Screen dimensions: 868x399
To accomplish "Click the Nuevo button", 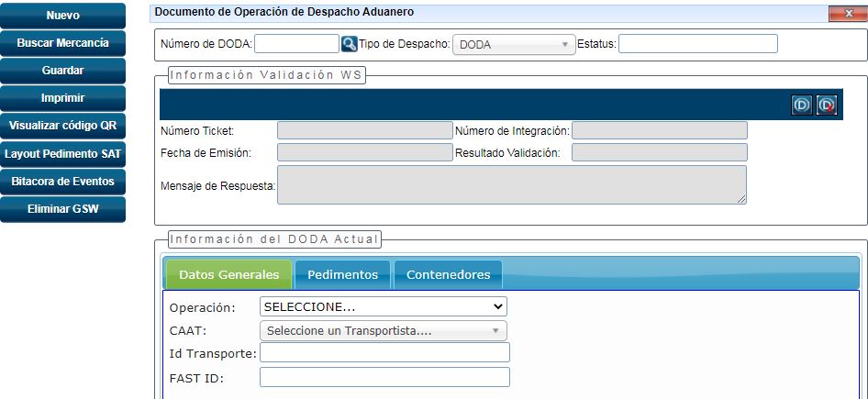I will click(62, 16).
